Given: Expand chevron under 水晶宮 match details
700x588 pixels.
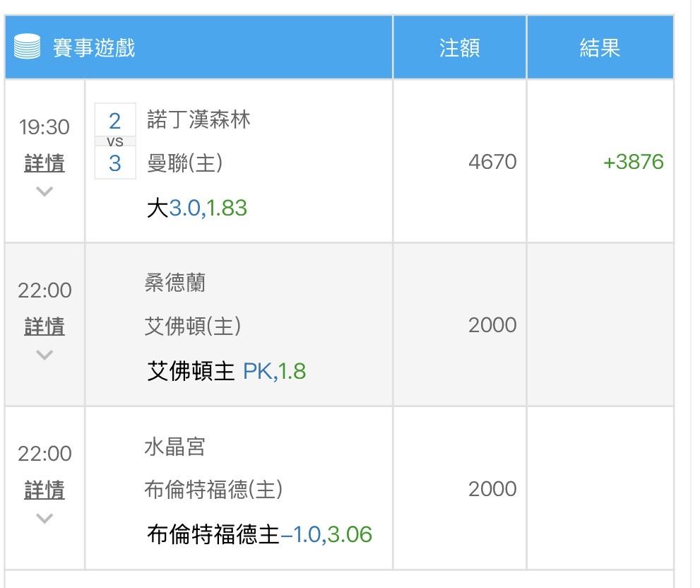Looking at the screenshot, I should (45, 518).
